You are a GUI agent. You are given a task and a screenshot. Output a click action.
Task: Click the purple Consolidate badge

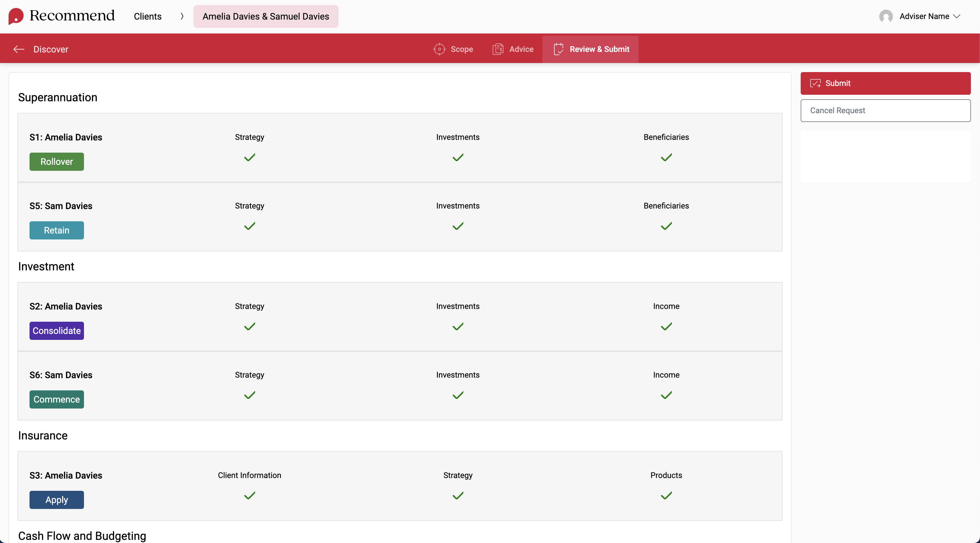click(x=57, y=331)
